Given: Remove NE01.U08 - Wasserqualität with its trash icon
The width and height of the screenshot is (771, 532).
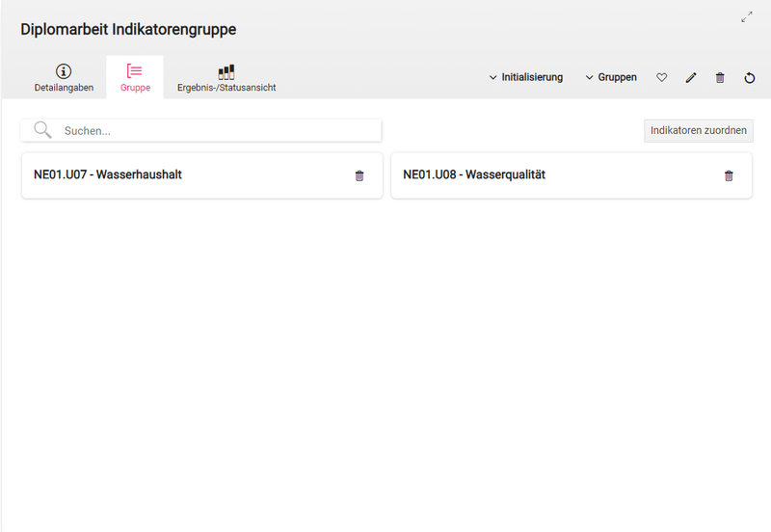Looking at the screenshot, I should tap(729, 175).
